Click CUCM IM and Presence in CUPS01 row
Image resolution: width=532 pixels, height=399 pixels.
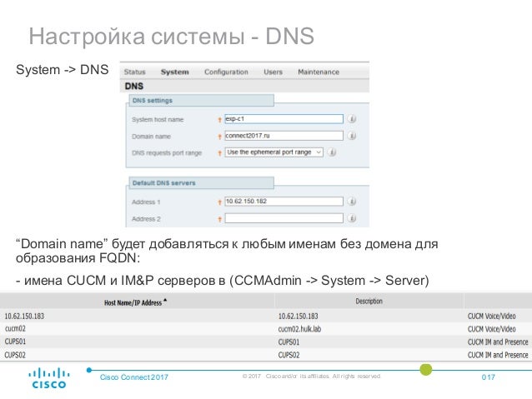498,342
